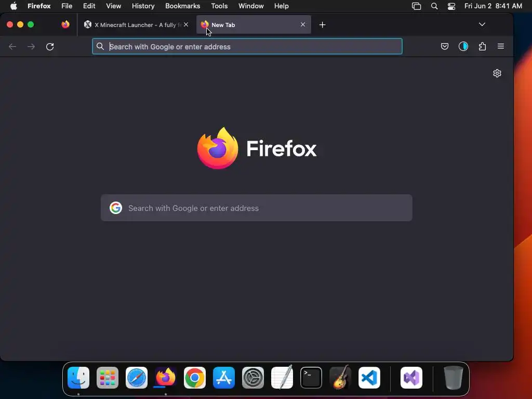Viewport: 532px width, 399px height.
Task: Open the Apple menu
Action: click(x=14, y=6)
